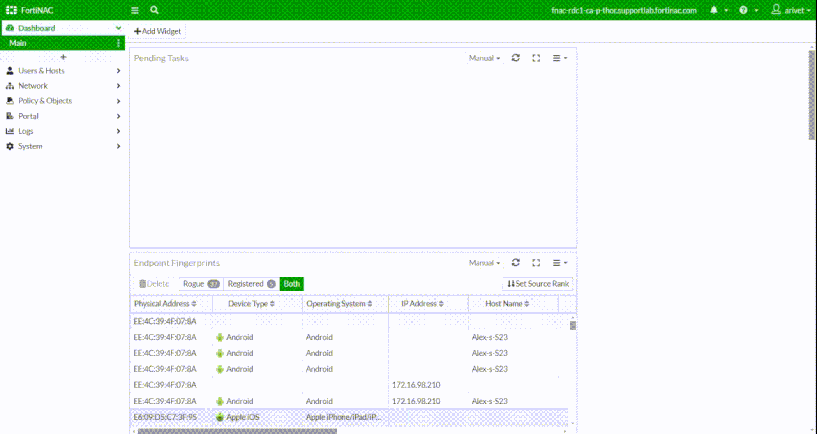817x434 pixels.
Task: Click the Logs chart icon
Action: pyautogui.click(x=10, y=131)
